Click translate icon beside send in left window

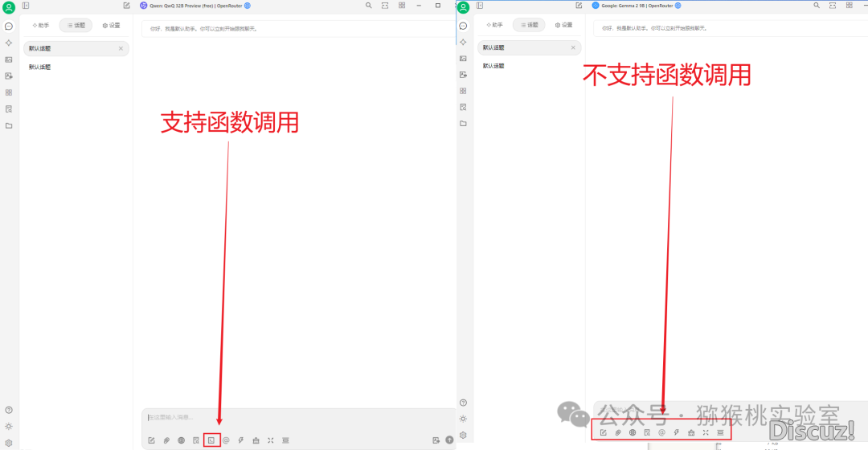tap(436, 440)
